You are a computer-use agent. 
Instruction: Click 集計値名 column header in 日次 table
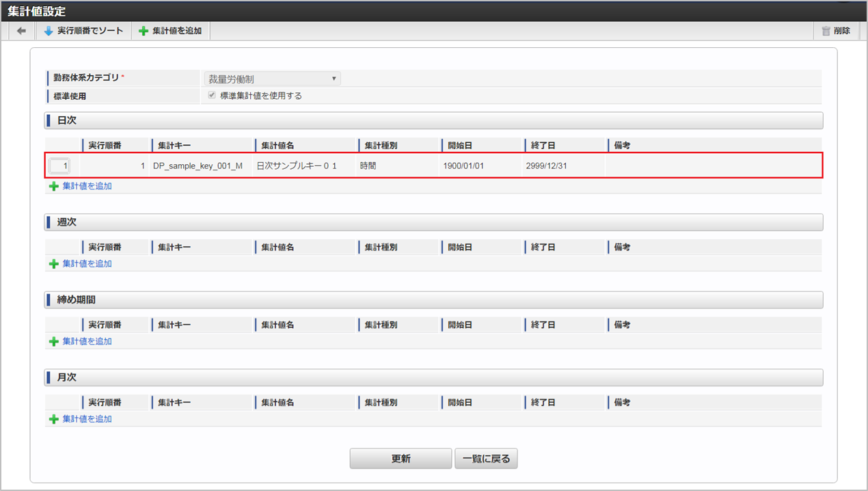[277, 146]
